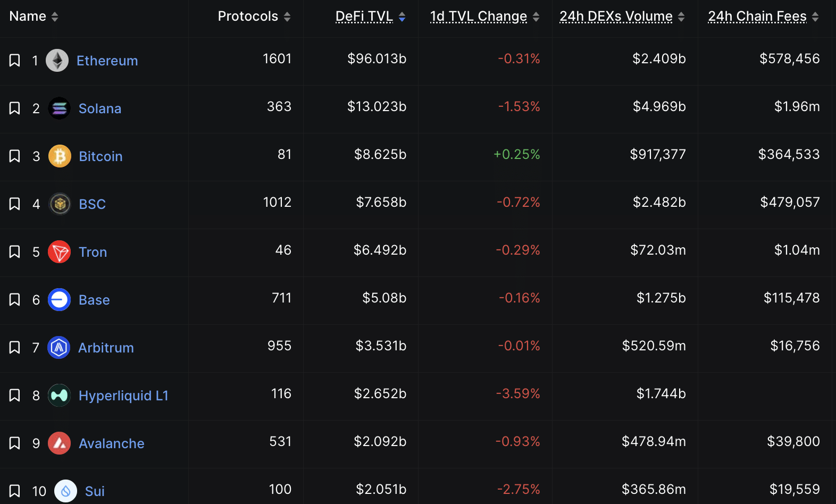Click the Ethereum chain logo
Image resolution: width=836 pixels, height=504 pixels.
59,61
